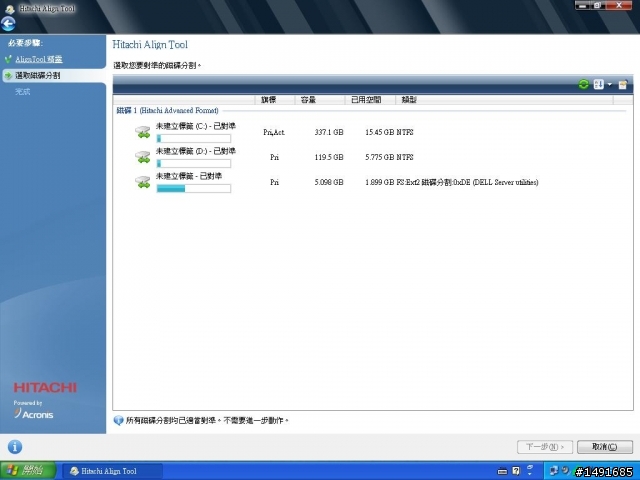Open the AlignTool sidebar step link
The height and width of the screenshot is (480, 640).
pos(39,59)
